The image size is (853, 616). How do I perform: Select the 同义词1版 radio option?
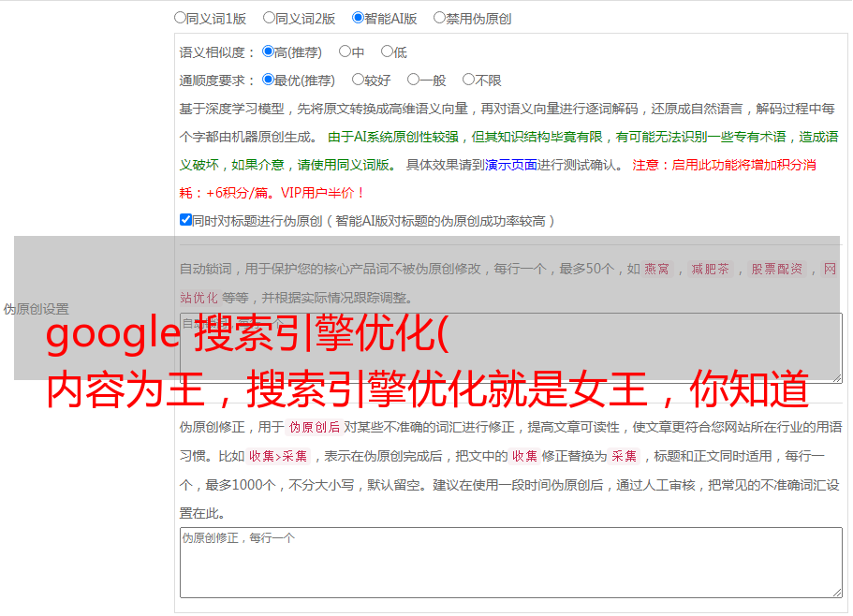181,18
